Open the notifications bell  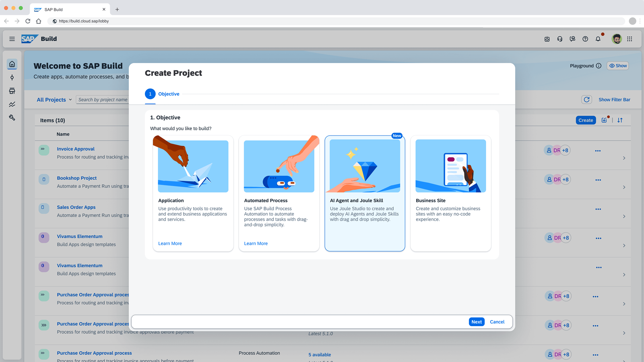[598, 39]
